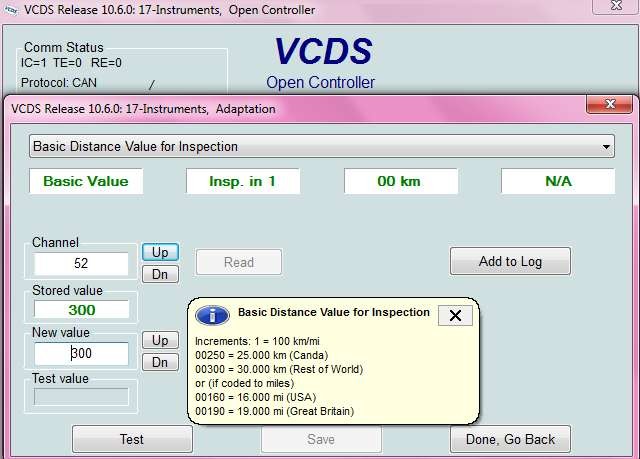The width and height of the screenshot is (640, 459).
Task: Click the VCDS app icon in the title bar
Action: coord(10,10)
